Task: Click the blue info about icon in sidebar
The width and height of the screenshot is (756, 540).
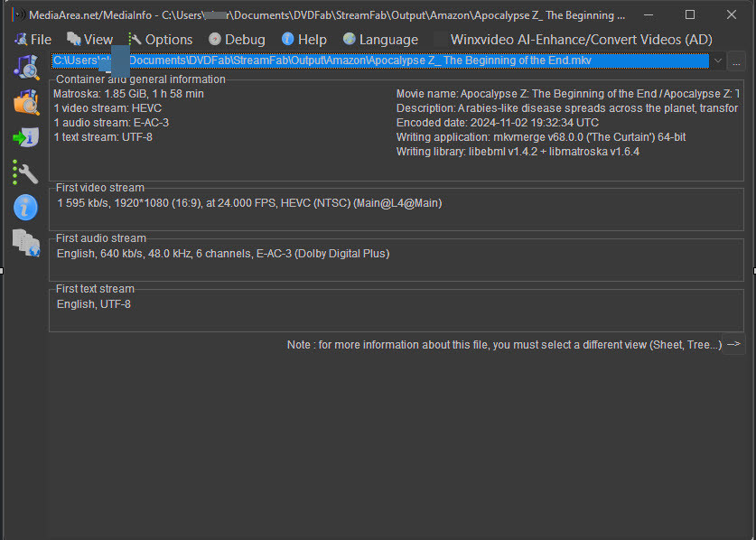Action: point(26,208)
